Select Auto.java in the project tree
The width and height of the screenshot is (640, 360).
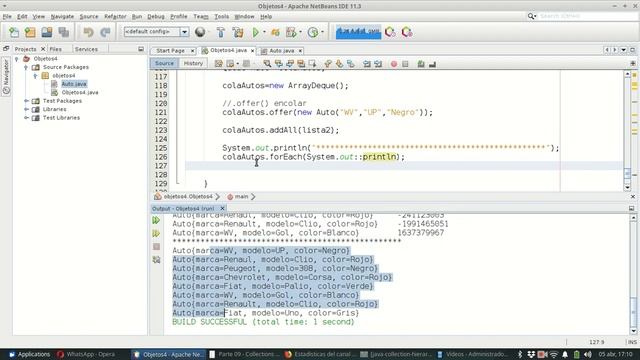click(x=74, y=84)
